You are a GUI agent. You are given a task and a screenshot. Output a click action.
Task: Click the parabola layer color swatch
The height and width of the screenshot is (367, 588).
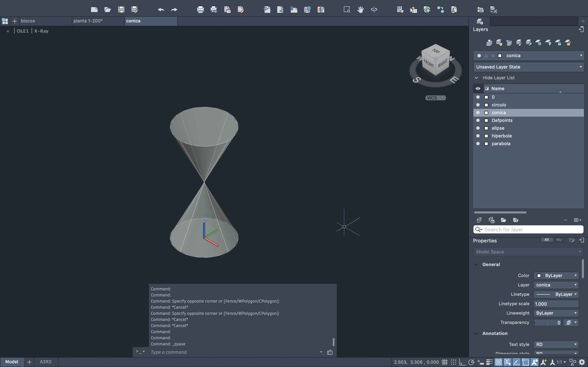click(486, 144)
